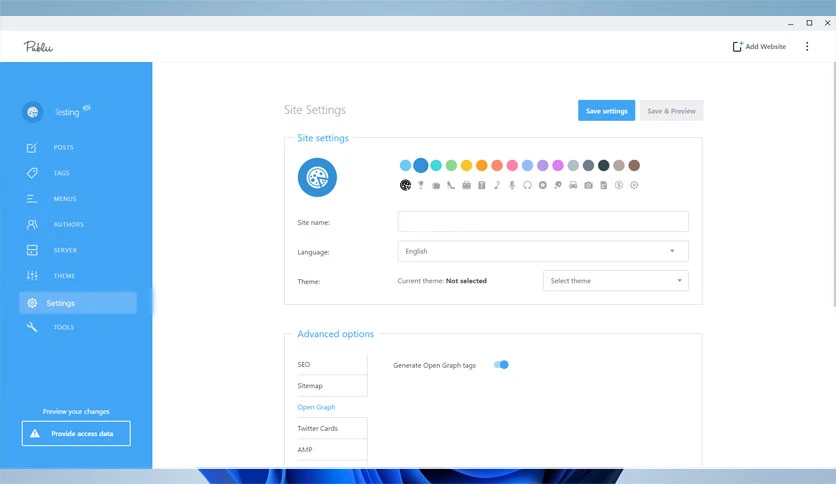Choose the high heel shoe site icon
This screenshot has height=484, width=836.
click(x=451, y=185)
